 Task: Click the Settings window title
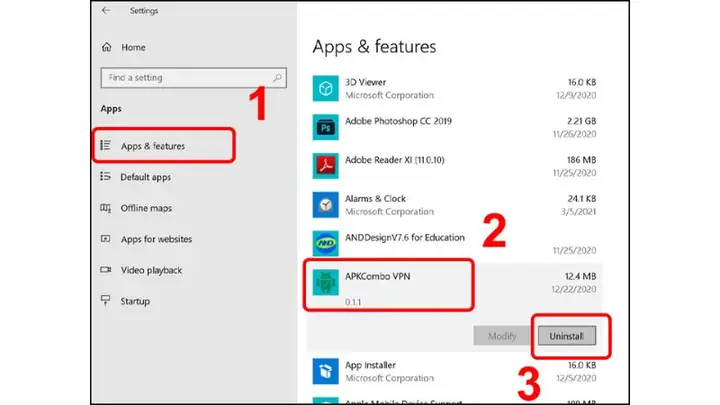pyautogui.click(x=144, y=11)
